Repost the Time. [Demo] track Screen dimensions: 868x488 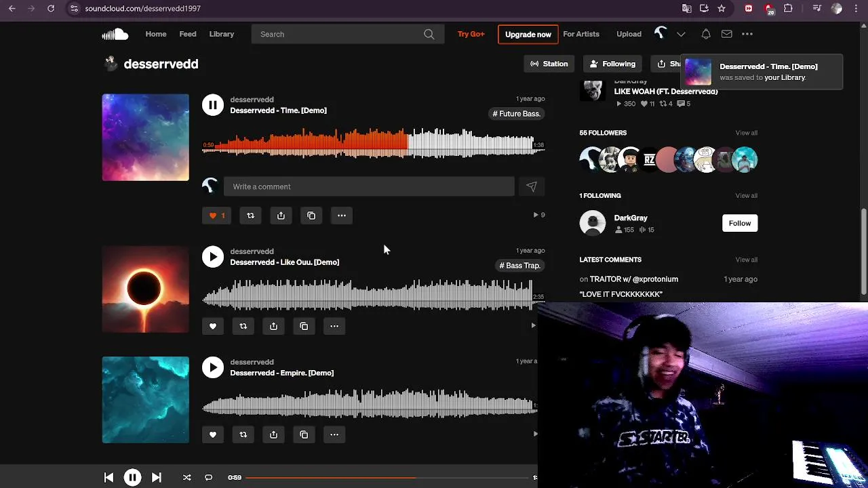(x=250, y=216)
